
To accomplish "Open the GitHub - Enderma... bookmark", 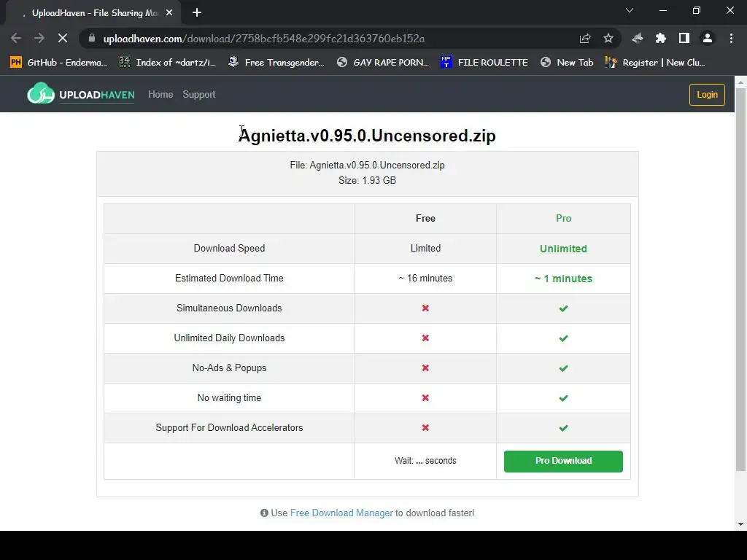I will coord(58,63).
